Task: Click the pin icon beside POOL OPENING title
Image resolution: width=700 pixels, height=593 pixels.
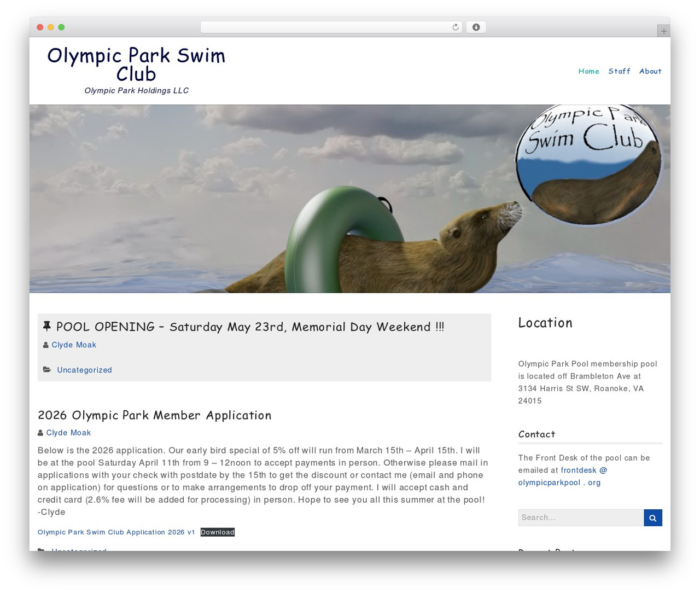Action: tap(47, 327)
